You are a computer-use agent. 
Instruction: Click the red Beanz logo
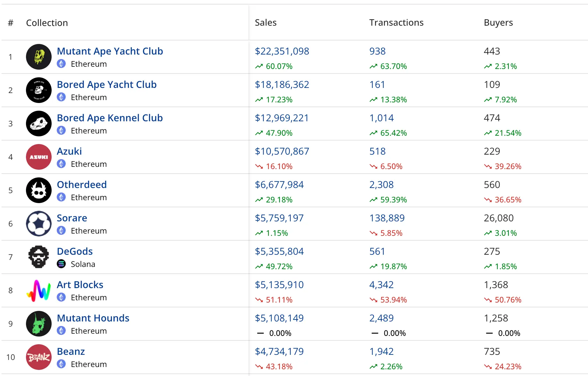coord(39,357)
